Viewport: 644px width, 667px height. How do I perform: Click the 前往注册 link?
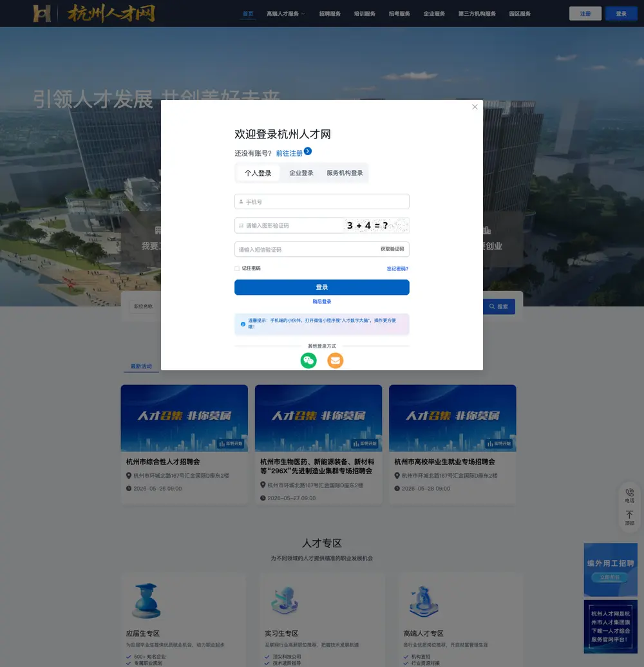[x=289, y=153]
